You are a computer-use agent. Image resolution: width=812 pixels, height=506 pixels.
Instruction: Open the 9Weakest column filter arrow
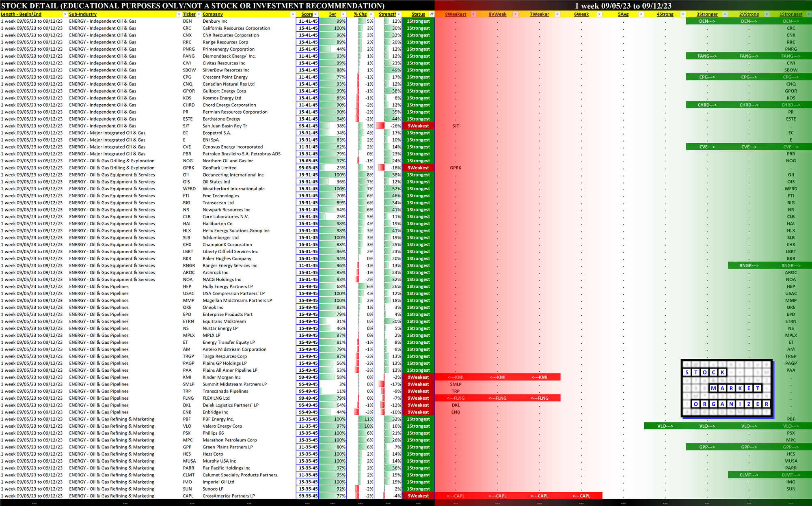pyautogui.click(x=473, y=14)
